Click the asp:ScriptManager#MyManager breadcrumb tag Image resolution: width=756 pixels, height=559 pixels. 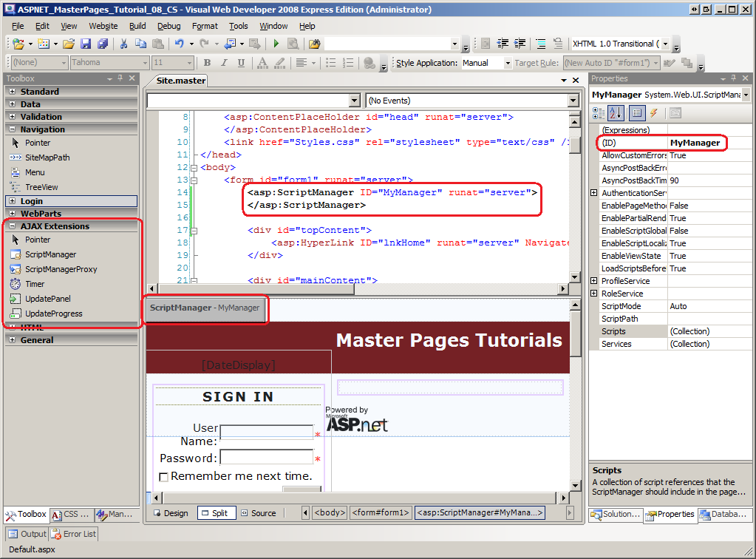click(480, 513)
